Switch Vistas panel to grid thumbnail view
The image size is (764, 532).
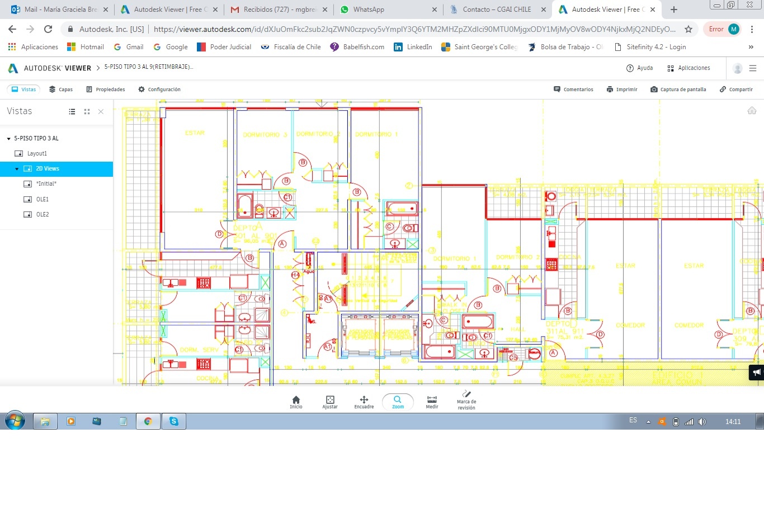[87, 112]
